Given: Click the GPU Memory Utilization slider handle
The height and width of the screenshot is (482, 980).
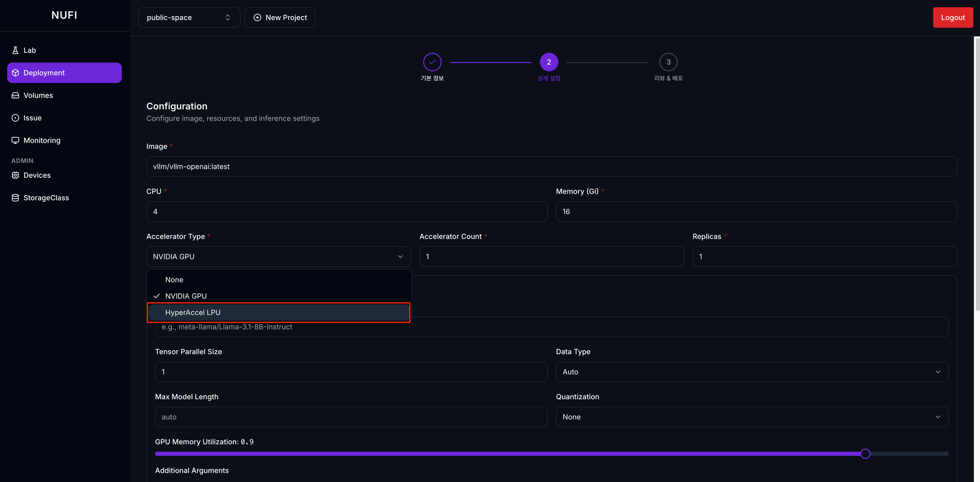Looking at the screenshot, I should (x=865, y=454).
